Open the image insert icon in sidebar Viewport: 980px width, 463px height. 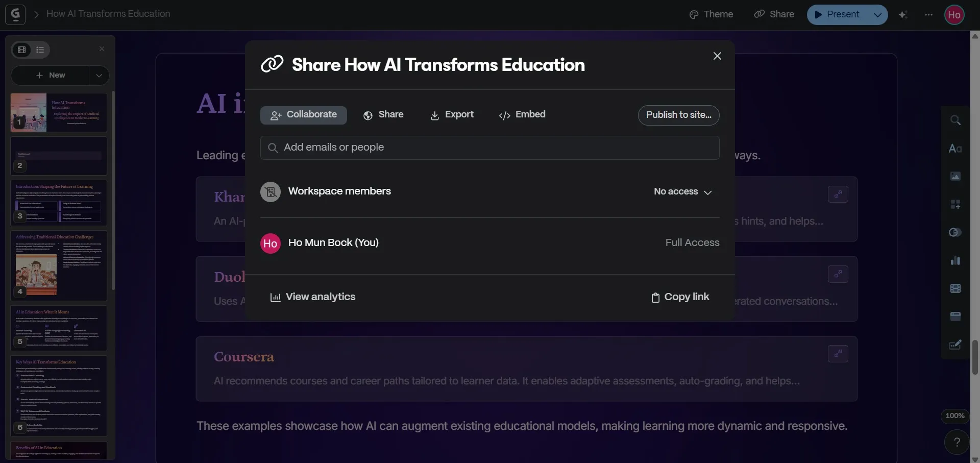point(955,176)
